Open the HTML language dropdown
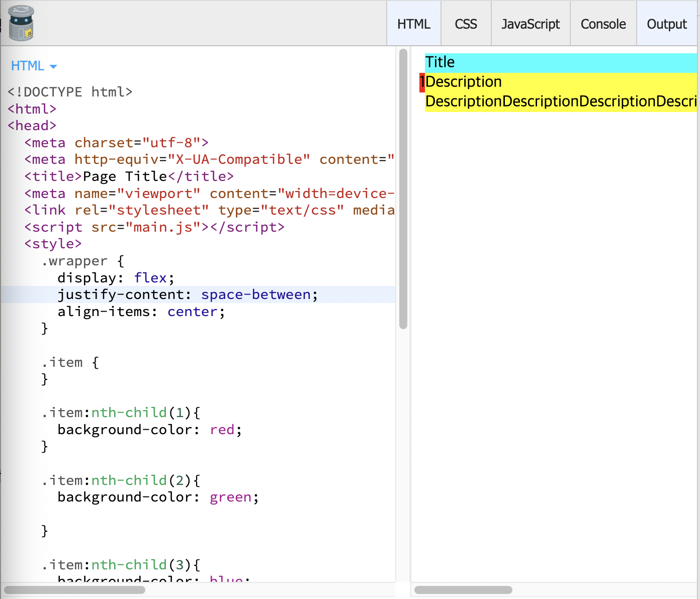 tap(34, 66)
